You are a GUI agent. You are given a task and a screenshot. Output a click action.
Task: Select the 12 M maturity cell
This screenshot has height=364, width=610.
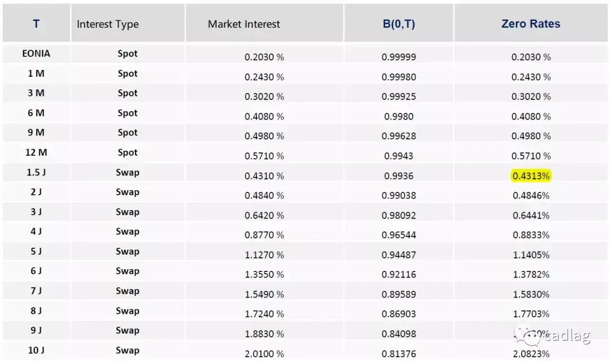[36, 152]
